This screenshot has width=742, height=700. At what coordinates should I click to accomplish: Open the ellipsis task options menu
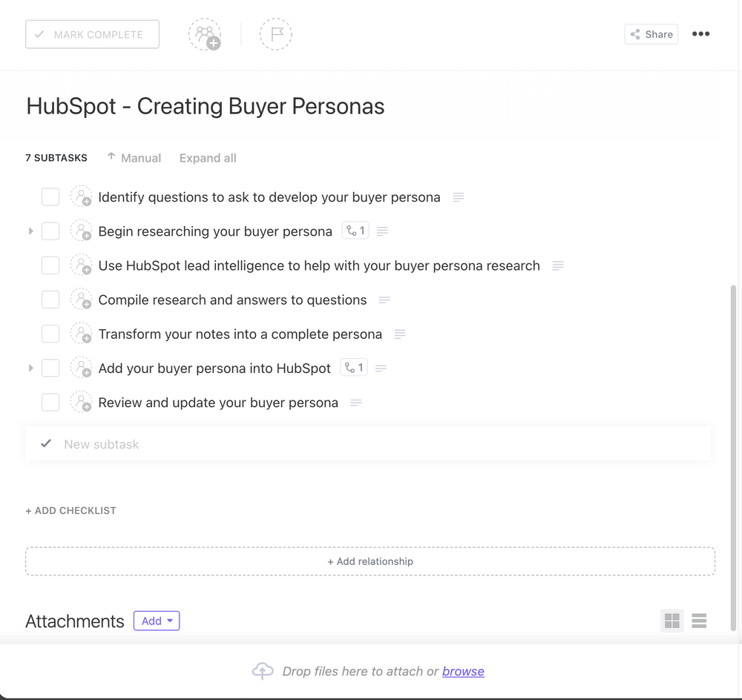[x=700, y=34]
